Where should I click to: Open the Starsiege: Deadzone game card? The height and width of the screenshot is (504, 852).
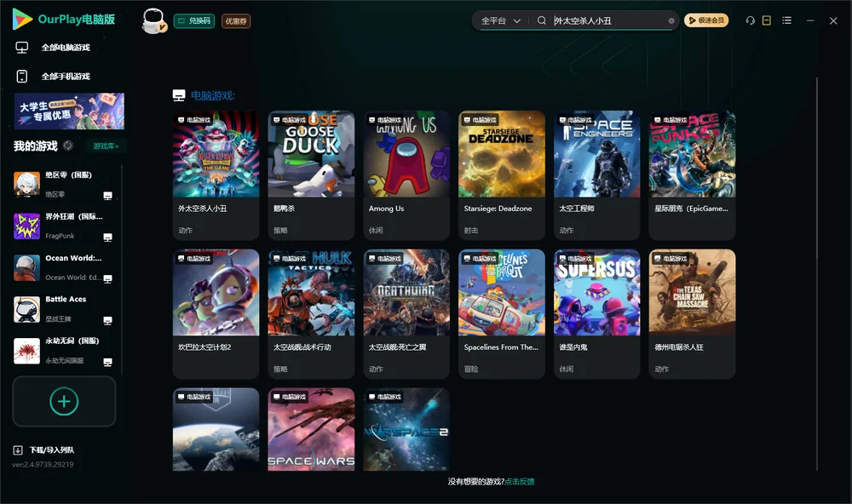502,175
